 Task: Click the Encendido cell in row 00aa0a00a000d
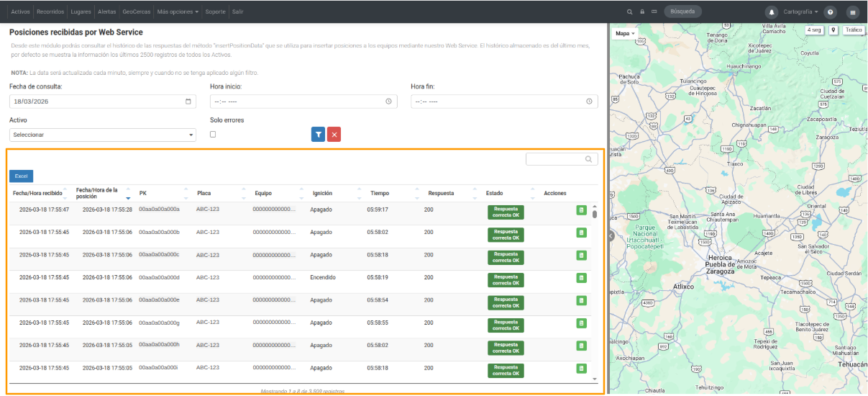(x=323, y=277)
